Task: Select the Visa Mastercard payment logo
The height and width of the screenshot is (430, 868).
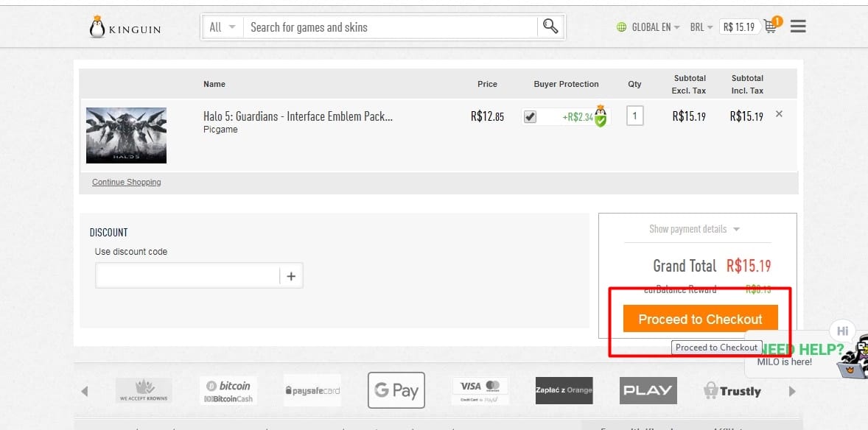Action: 480,391
